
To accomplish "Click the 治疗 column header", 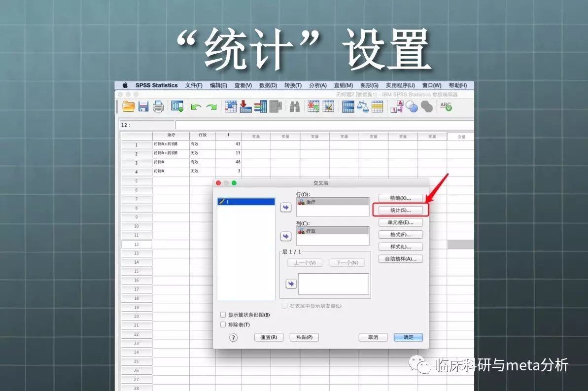I will (171, 136).
